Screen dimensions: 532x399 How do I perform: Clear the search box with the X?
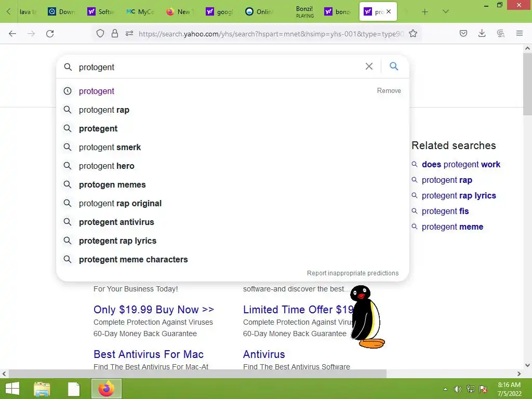[x=369, y=66]
